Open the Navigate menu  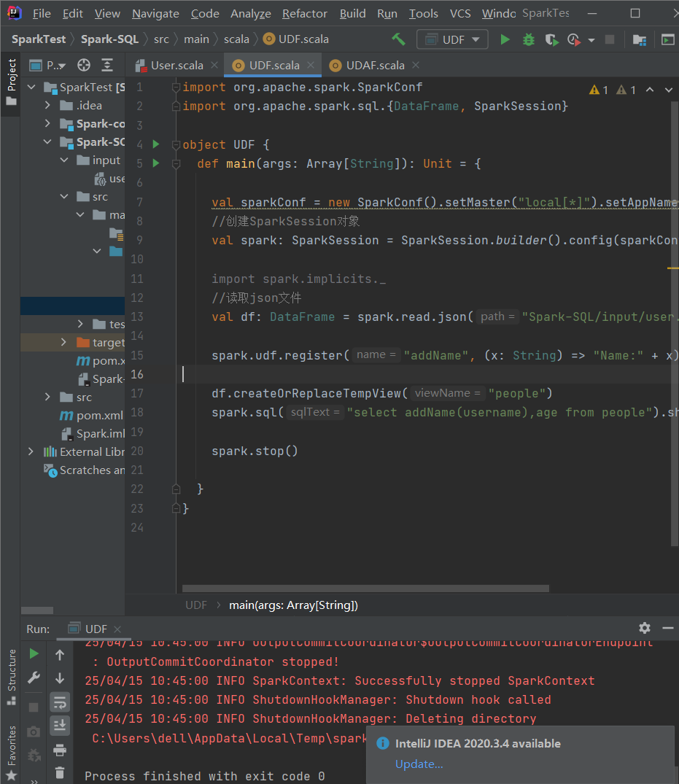(x=155, y=14)
